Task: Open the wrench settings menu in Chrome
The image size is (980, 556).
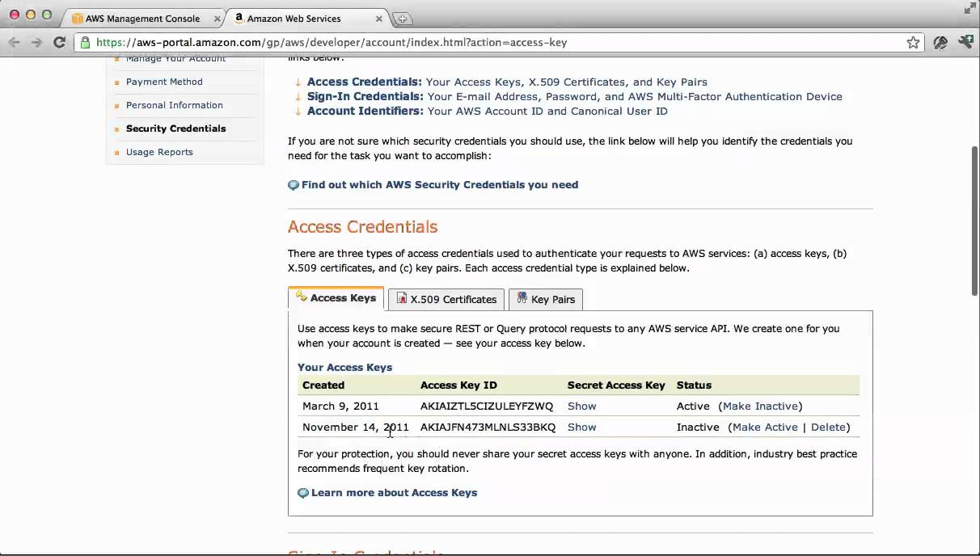Action: tap(965, 42)
